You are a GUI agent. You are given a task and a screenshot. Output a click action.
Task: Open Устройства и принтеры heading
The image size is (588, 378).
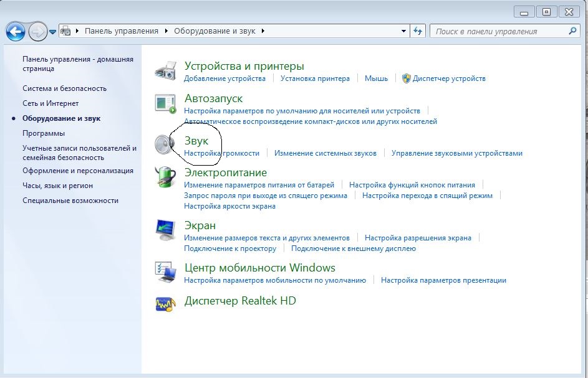(244, 66)
